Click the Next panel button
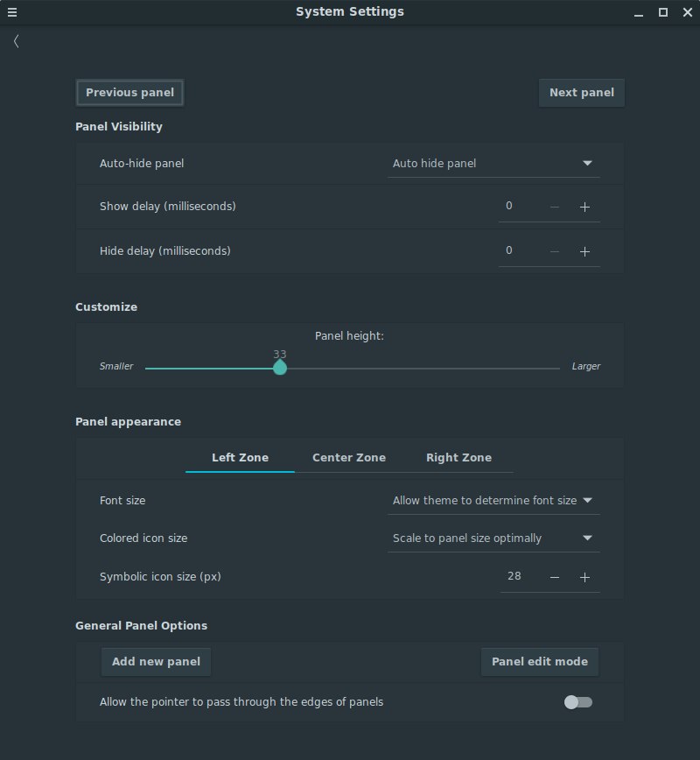The image size is (700, 760). [581, 93]
